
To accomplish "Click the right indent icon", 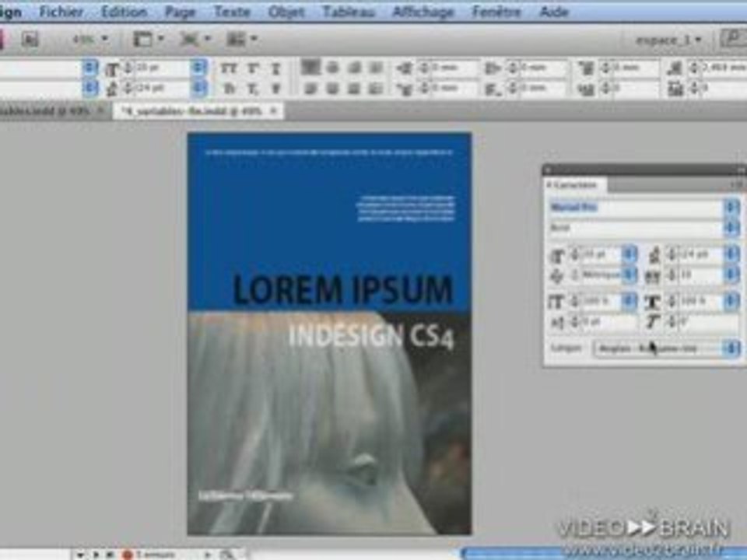I will [x=492, y=68].
